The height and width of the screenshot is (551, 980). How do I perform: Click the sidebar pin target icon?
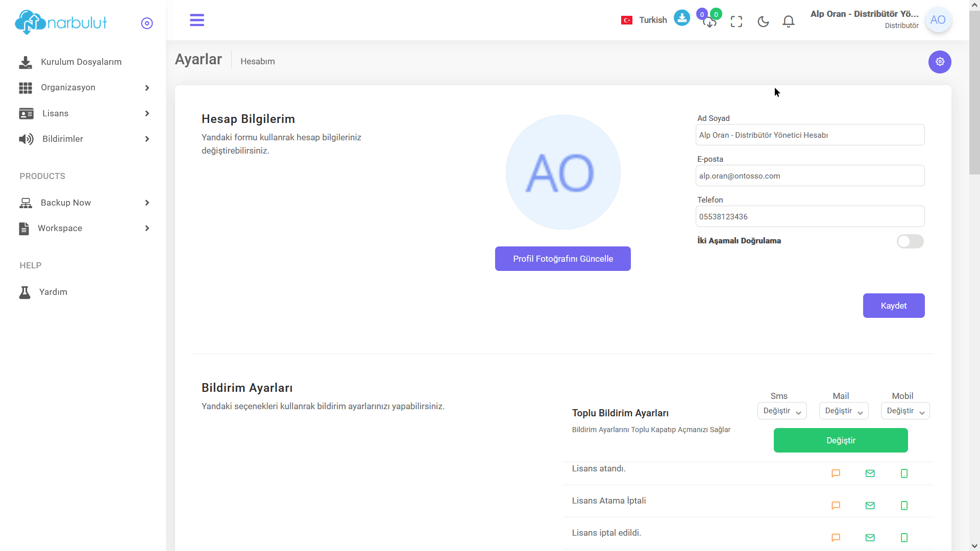[147, 23]
